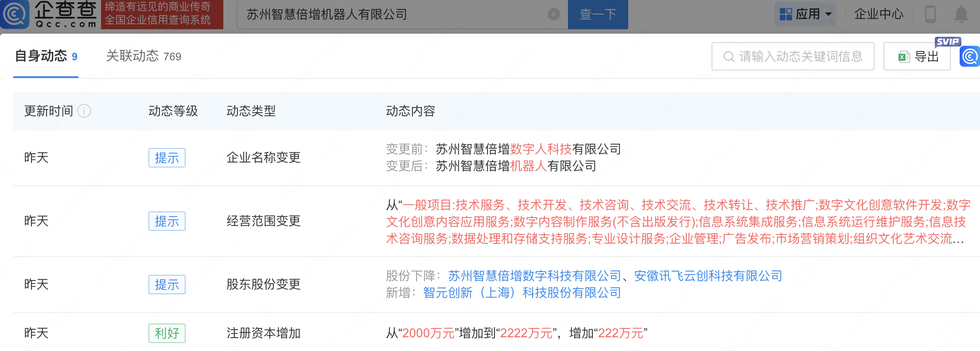
Task: Click the 查一下 search button
Action: tap(598, 15)
